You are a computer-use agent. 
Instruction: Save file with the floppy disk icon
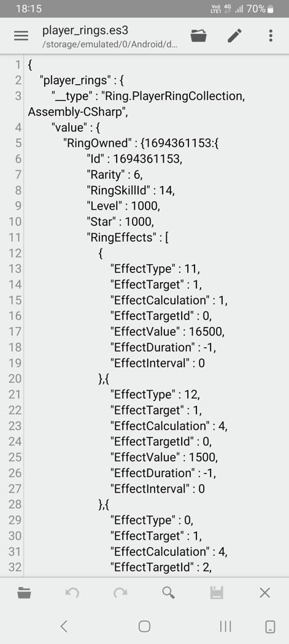217,592
